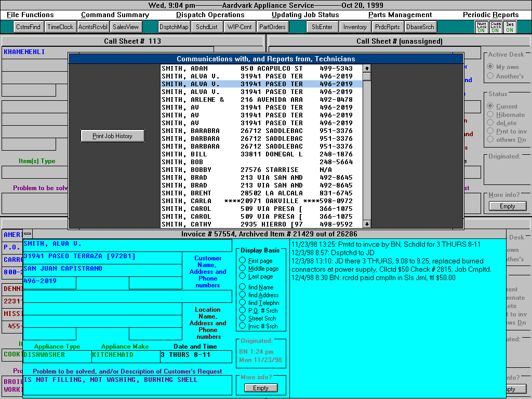Click the CstmrFind toolbar button
This screenshot has width=532, height=399.
28,27
